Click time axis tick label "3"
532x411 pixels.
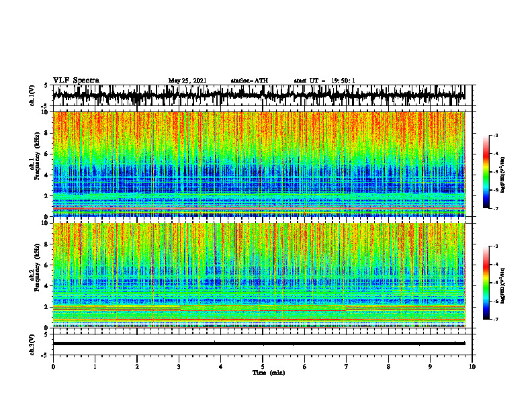tap(179, 367)
